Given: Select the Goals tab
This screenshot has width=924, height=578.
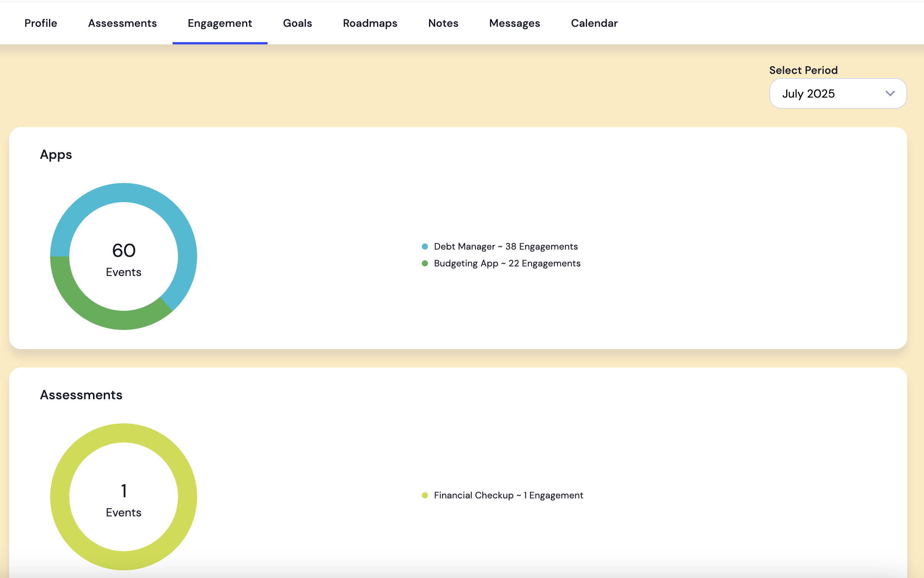Looking at the screenshot, I should (297, 23).
